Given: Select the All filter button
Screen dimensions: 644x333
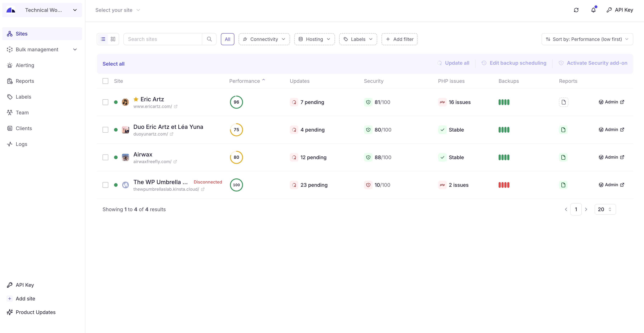Looking at the screenshot, I should 227,39.
